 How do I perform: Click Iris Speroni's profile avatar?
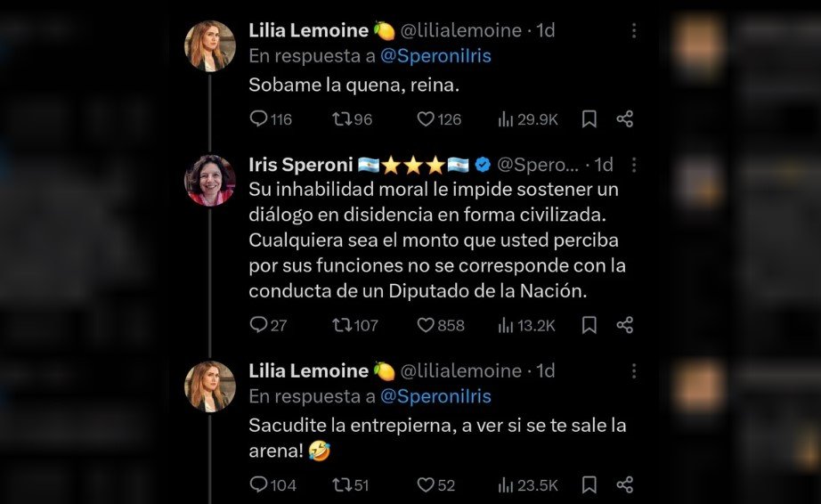pos(210,180)
